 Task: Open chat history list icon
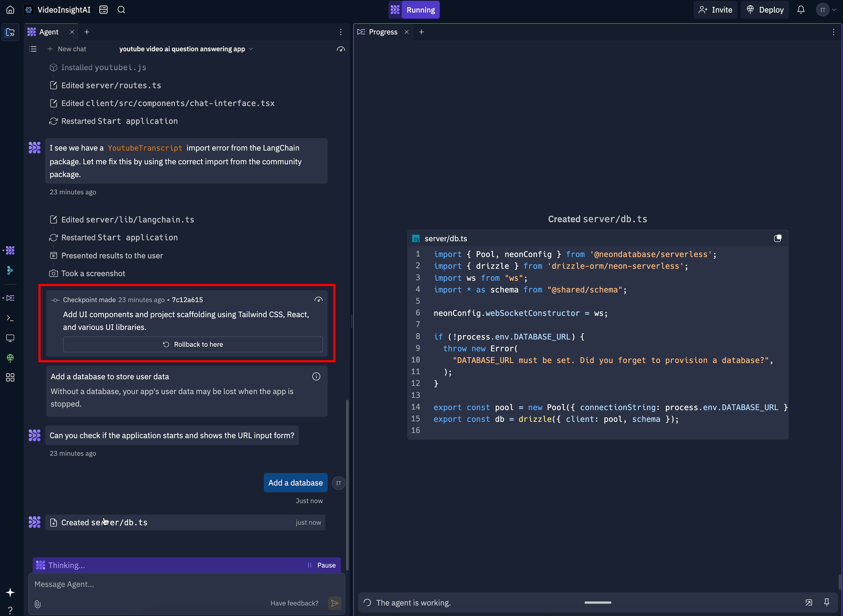(33, 49)
